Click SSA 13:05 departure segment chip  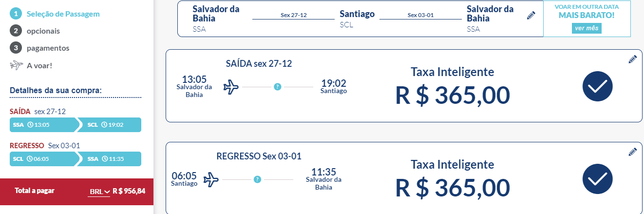click(43, 125)
